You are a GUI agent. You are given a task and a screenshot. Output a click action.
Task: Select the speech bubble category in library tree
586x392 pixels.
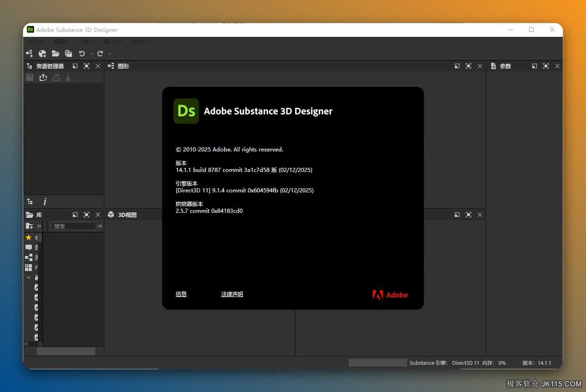click(x=29, y=247)
